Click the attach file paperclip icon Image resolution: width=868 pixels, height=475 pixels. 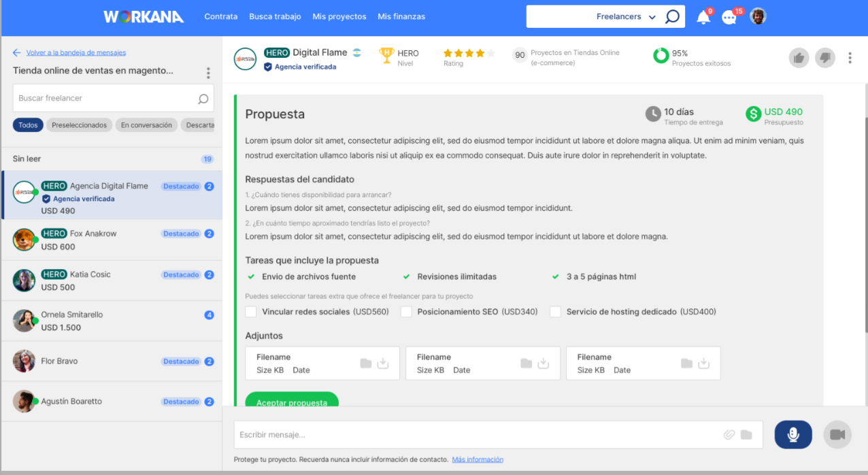click(x=729, y=435)
